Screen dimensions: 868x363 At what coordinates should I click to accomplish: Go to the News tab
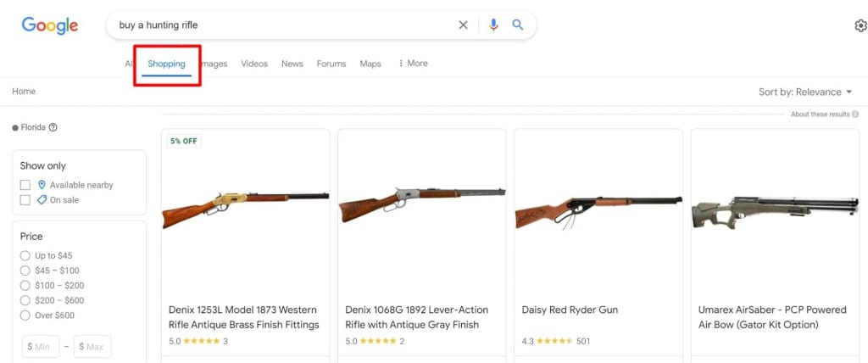click(x=292, y=64)
